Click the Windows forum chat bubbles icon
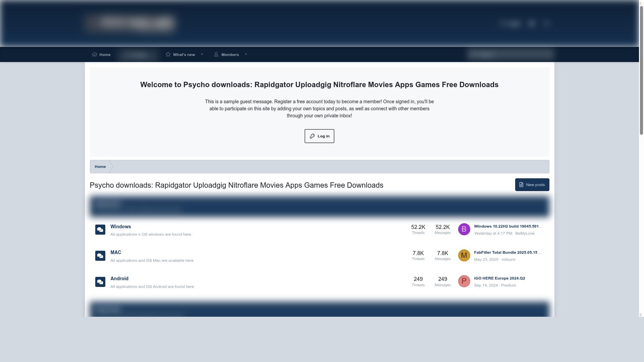The width and height of the screenshot is (644, 362). pyautogui.click(x=100, y=230)
